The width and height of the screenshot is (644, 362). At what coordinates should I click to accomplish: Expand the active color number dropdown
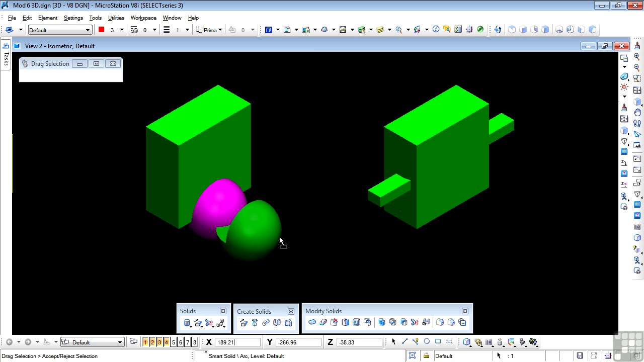pyautogui.click(x=121, y=30)
